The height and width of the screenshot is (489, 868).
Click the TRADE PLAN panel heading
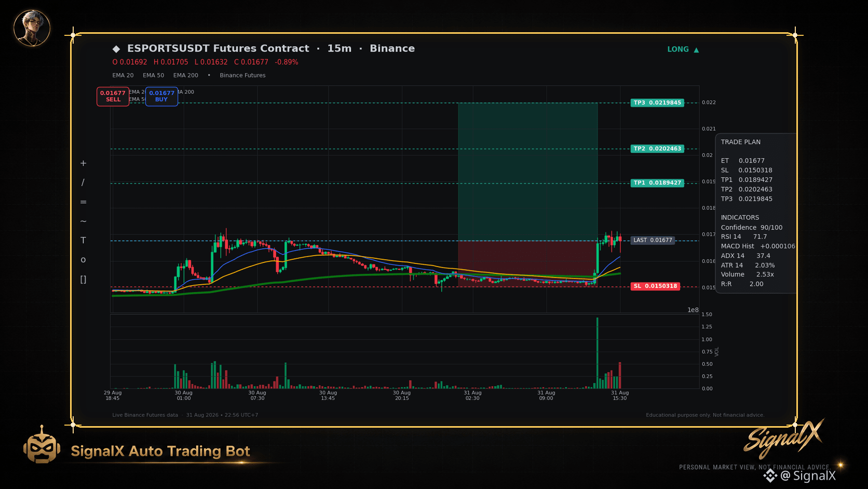click(x=740, y=142)
